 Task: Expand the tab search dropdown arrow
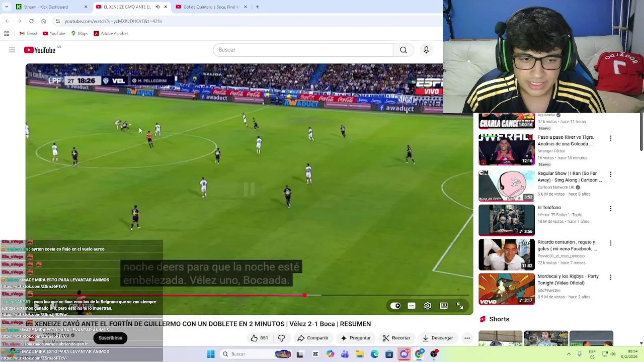coord(6,7)
